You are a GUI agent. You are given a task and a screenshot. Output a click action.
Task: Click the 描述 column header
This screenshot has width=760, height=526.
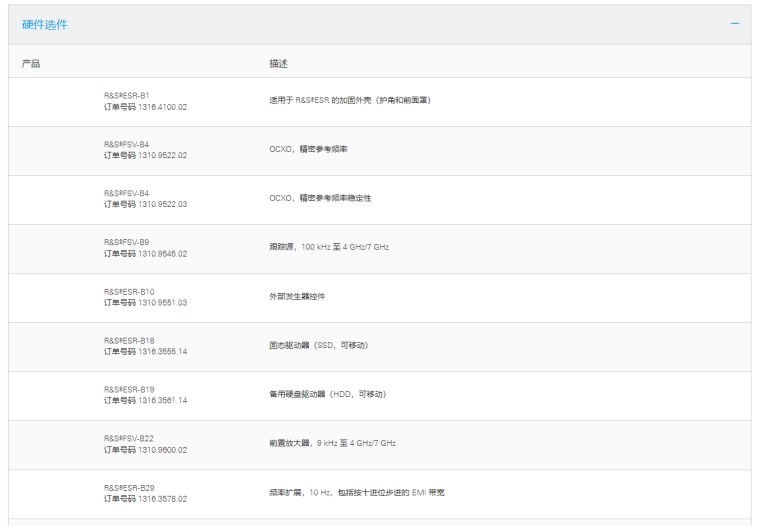coord(279,64)
